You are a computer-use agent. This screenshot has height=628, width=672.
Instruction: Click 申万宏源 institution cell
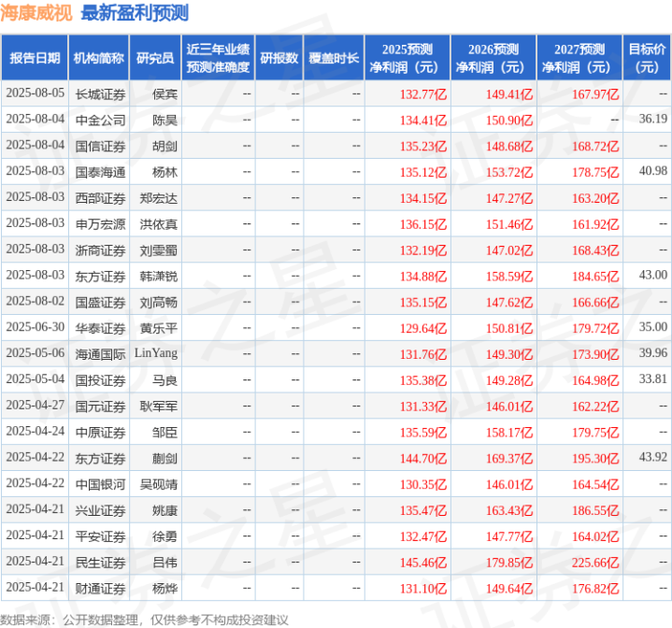coord(100,224)
